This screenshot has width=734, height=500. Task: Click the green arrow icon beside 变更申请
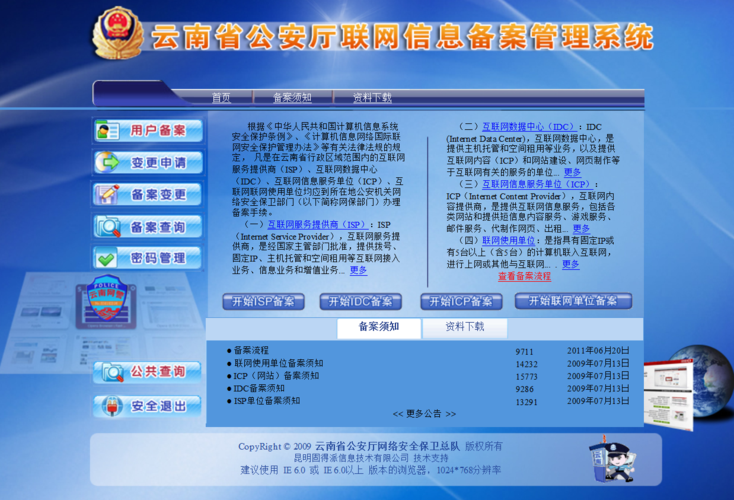(108, 162)
